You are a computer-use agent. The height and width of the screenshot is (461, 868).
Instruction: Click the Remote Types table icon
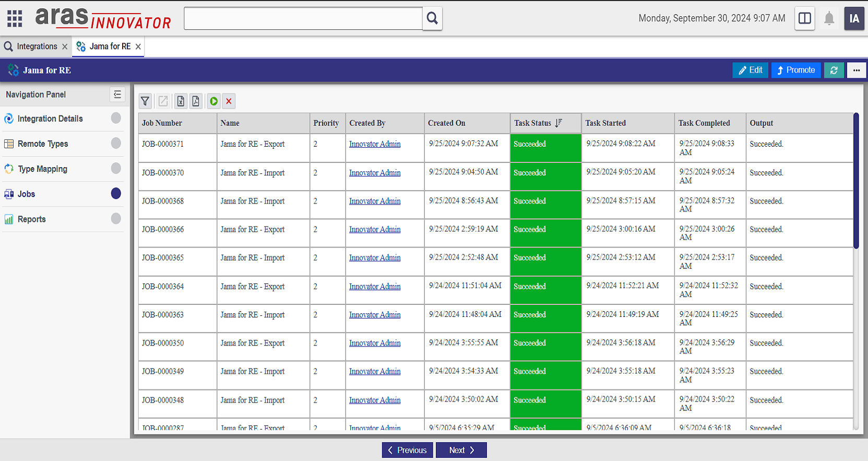tap(9, 144)
